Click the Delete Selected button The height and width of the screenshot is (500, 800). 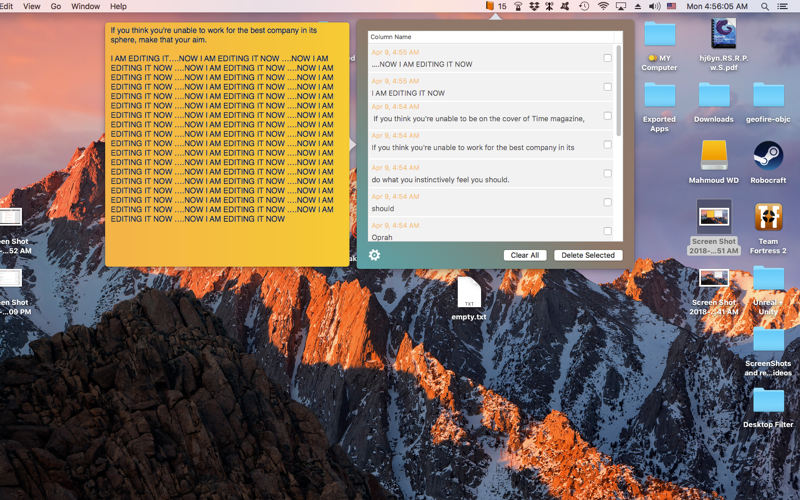(588, 255)
